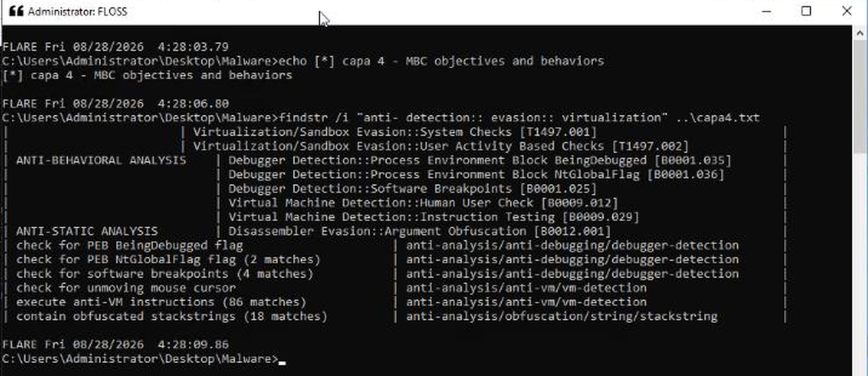
Task: Maximize the console window
Action: 806,11
